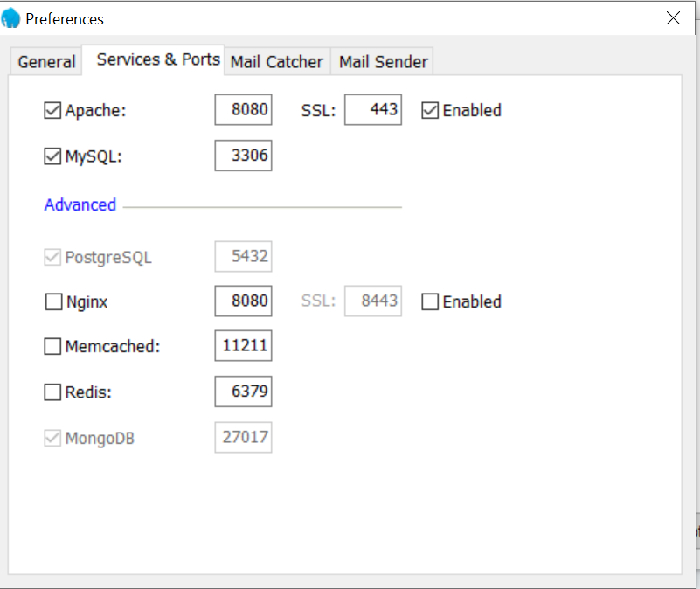Check the Redis service checkbox
This screenshot has width=700, height=589.
coord(52,393)
